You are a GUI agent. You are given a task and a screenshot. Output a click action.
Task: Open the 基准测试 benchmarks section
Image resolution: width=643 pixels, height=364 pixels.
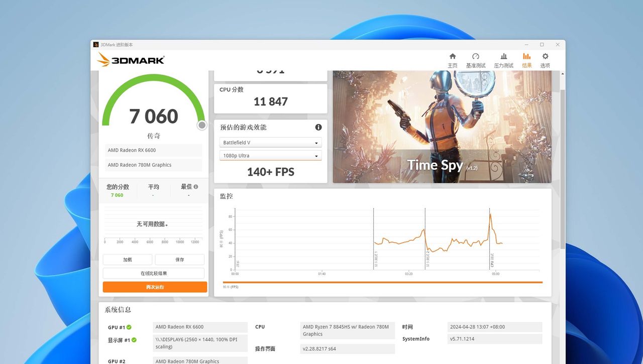pyautogui.click(x=476, y=60)
